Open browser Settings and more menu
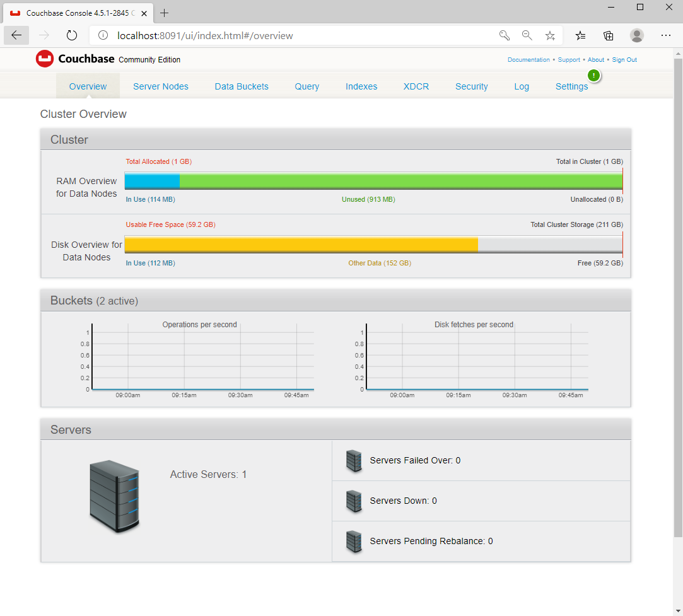 click(665, 35)
